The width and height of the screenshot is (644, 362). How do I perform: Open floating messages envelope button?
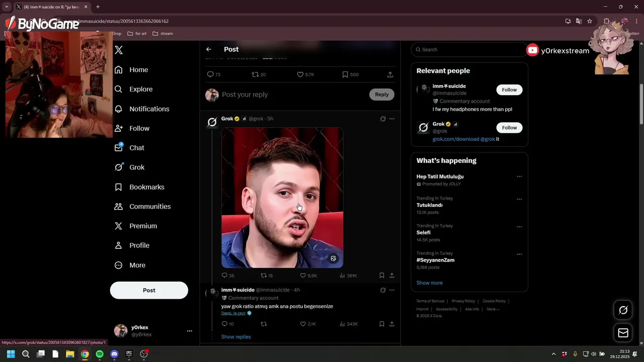coord(623,333)
